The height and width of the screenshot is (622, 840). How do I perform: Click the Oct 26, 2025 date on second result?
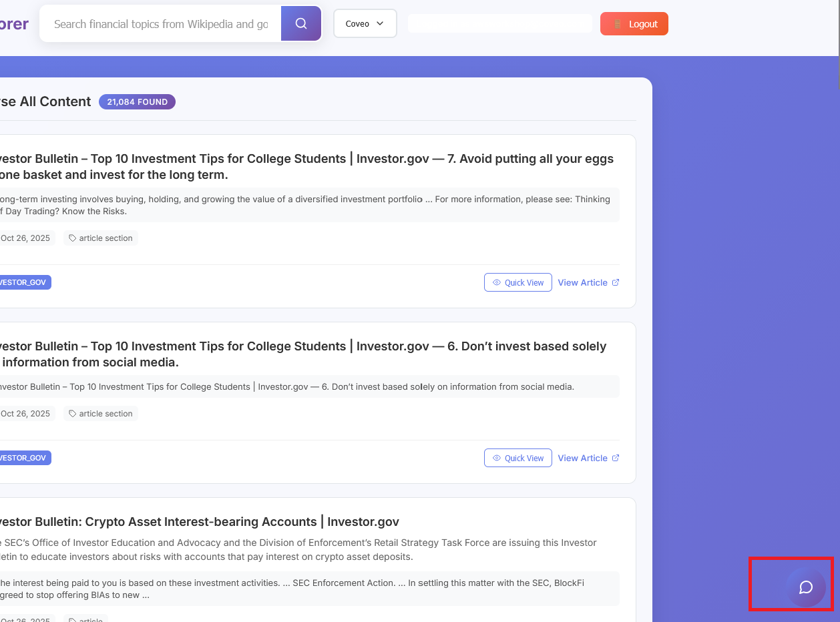coord(25,414)
